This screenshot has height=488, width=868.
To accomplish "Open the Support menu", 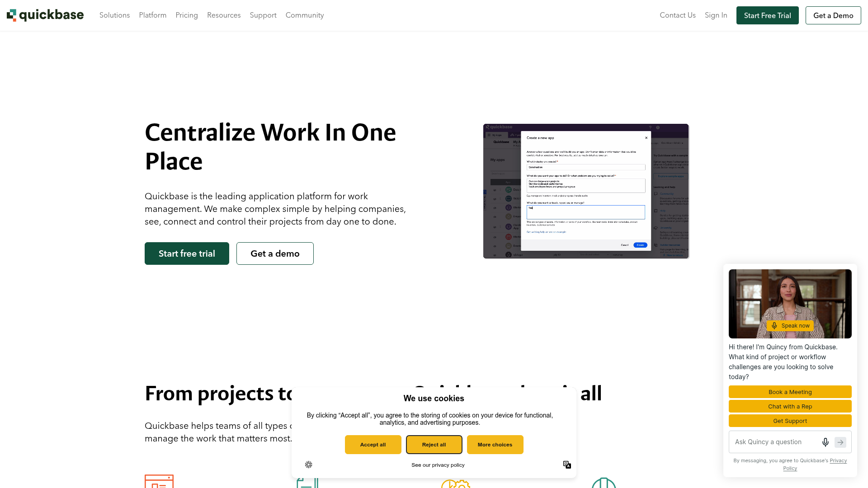I will coord(263,15).
